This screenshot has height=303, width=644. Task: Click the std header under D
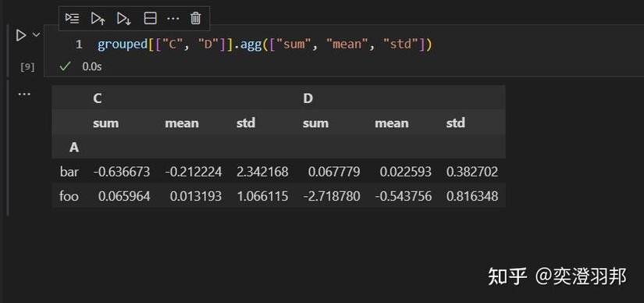tap(455, 123)
